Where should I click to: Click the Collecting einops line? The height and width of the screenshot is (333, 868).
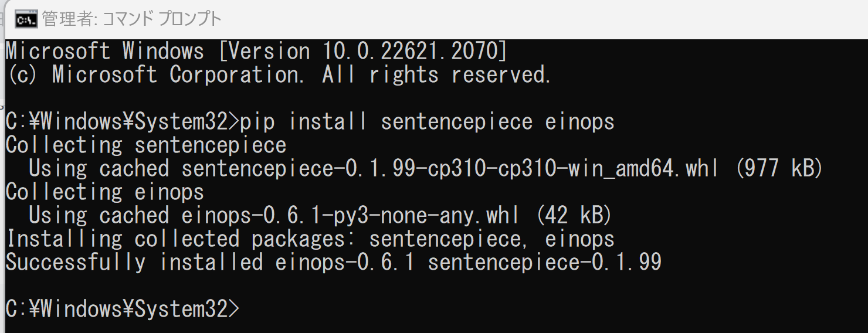pos(105,192)
